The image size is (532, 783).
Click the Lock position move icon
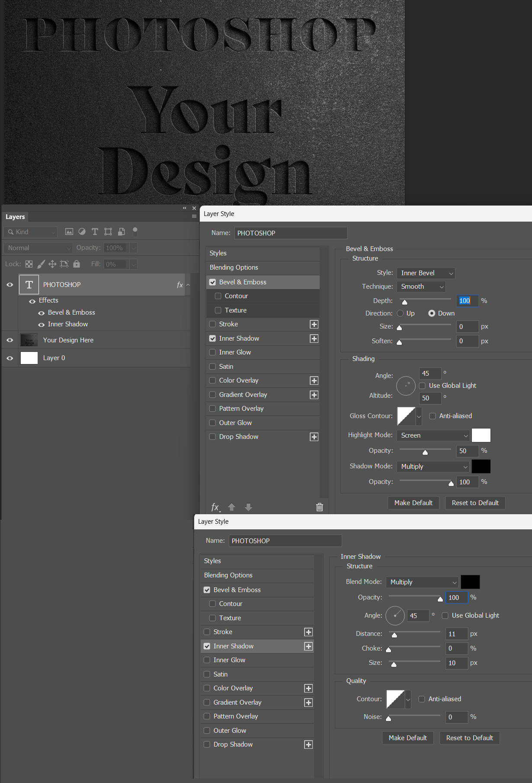click(x=52, y=264)
